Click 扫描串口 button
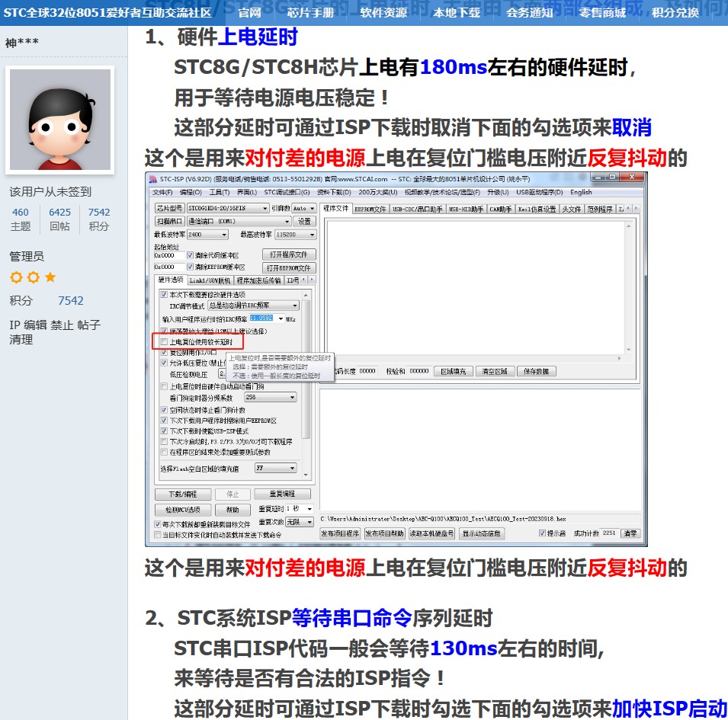The image size is (728, 720). (169, 221)
